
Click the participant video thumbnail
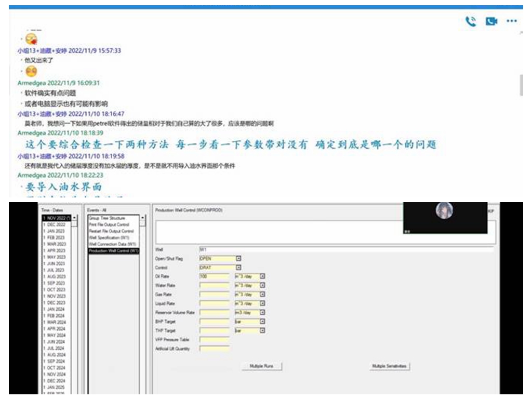(444, 217)
